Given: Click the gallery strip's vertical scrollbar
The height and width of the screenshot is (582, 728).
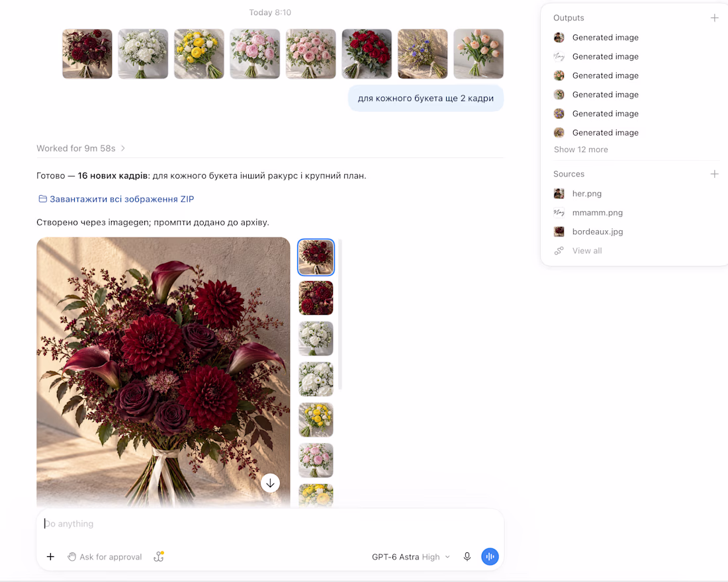Looking at the screenshot, I should coord(340,314).
